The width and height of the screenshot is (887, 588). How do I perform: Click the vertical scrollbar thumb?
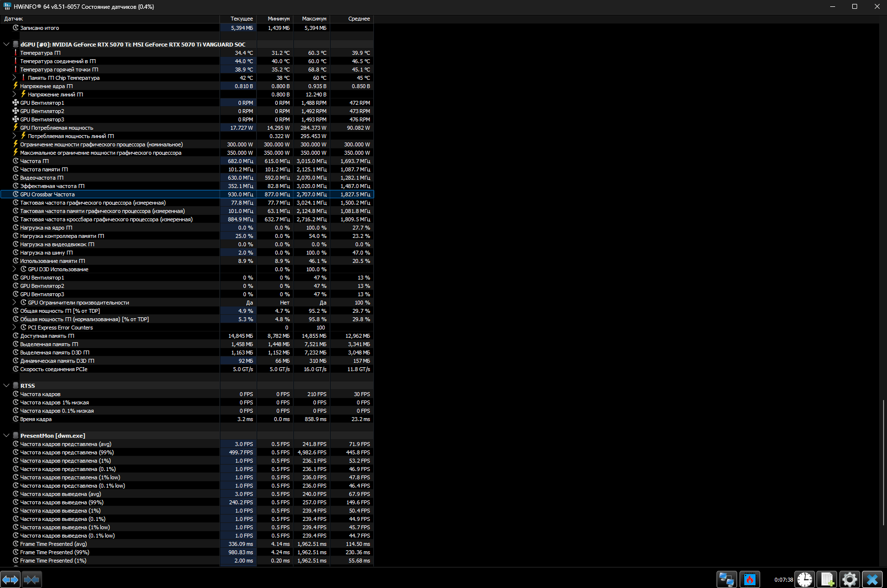point(884,462)
